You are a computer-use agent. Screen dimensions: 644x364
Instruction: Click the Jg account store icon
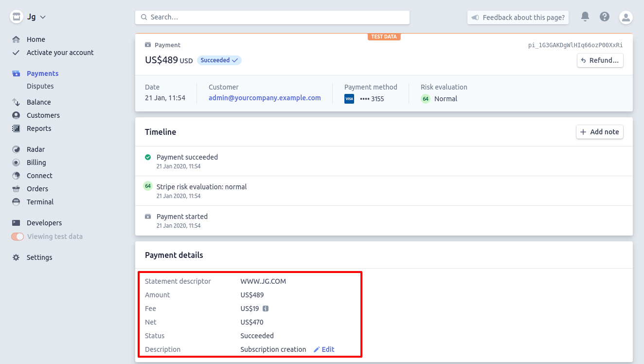tap(17, 17)
